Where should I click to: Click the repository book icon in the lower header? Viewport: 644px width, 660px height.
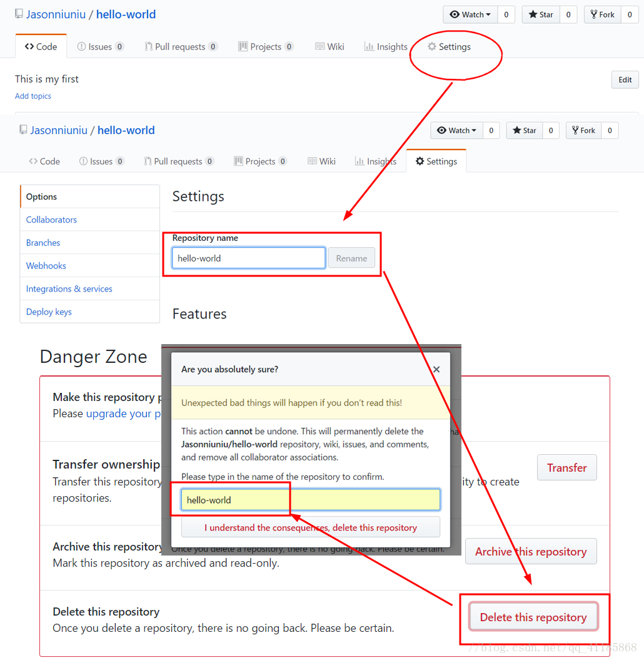tap(23, 129)
